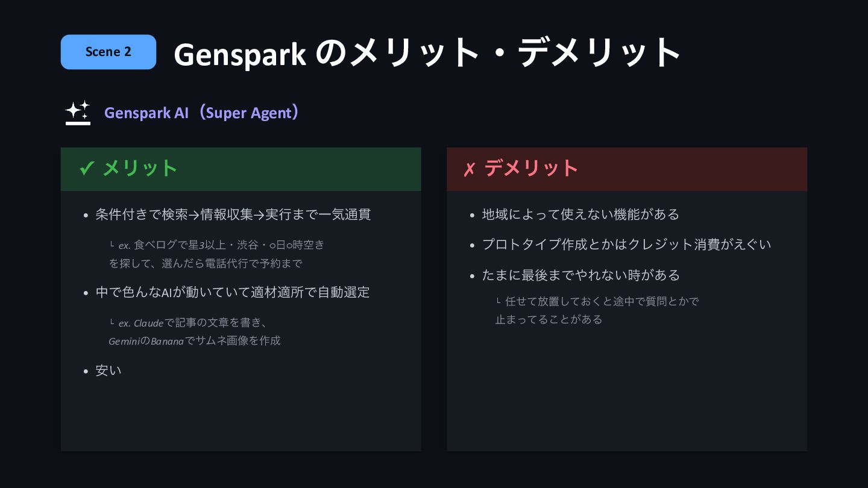Click the 安い bullet item
The height and width of the screenshot is (488, 868).
(108, 371)
